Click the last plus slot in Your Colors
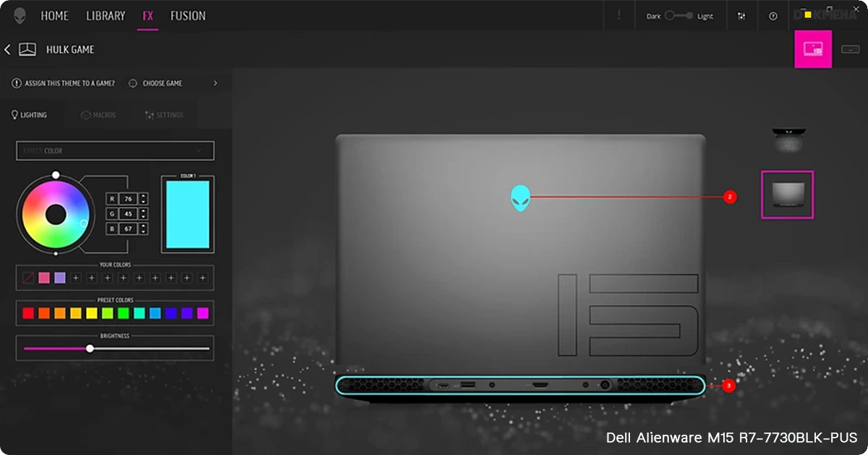The image size is (868, 455). 203,278
